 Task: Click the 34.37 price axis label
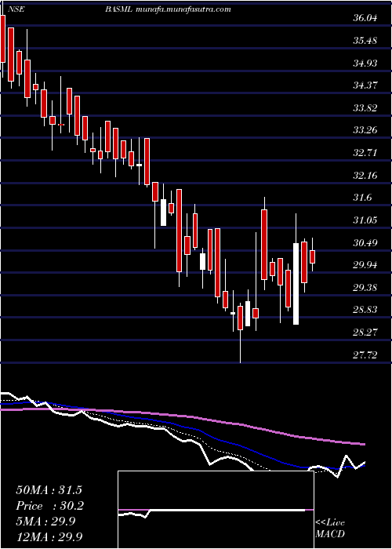[365, 85]
